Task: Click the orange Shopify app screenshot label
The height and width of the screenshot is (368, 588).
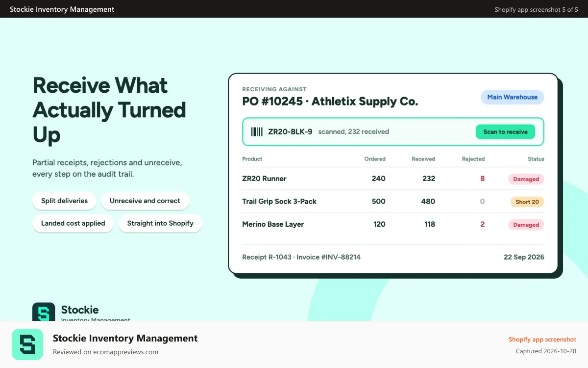Action: click(x=542, y=339)
